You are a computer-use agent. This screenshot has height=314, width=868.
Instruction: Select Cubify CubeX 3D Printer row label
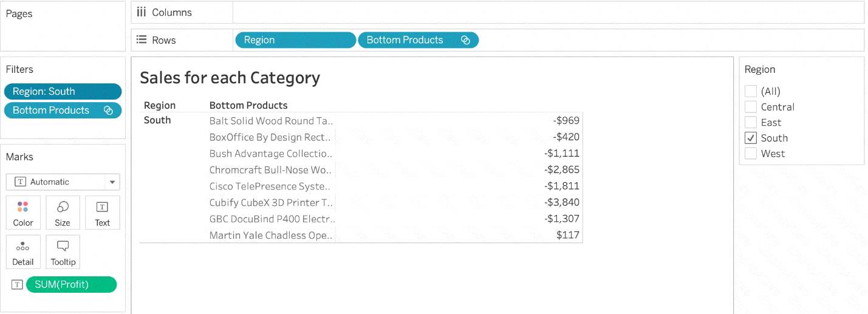click(272, 202)
